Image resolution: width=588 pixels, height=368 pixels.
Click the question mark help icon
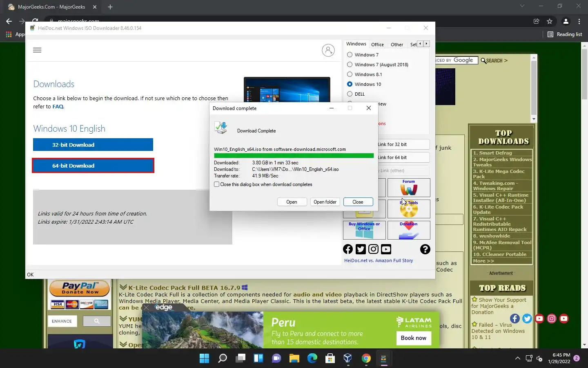pyautogui.click(x=425, y=249)
